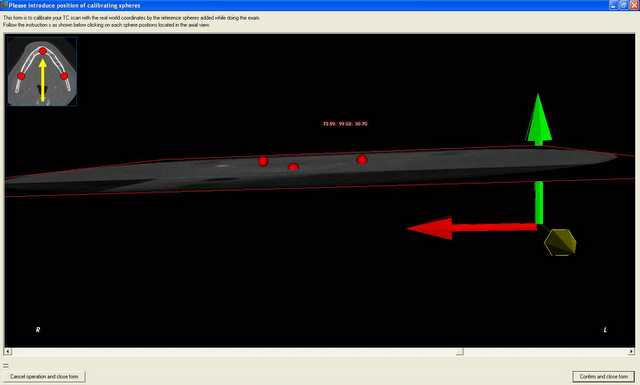Click the scrollbar left arrow
Screen dimensions: 640x385
(8, 352)
